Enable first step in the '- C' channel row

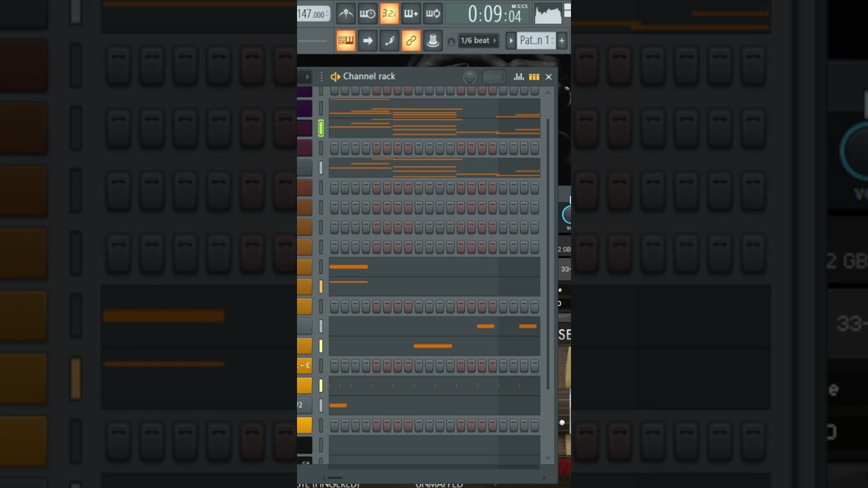pos(334,365)
